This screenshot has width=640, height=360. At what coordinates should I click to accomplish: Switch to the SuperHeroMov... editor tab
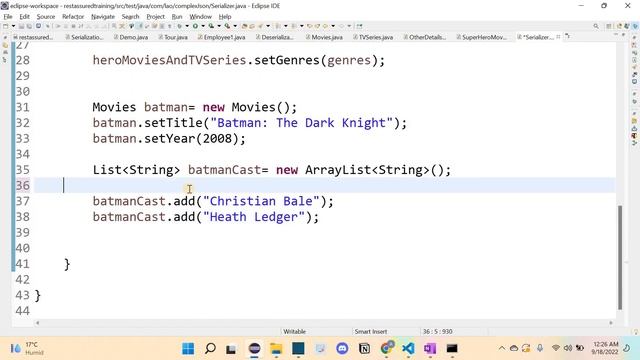(481, 37)
